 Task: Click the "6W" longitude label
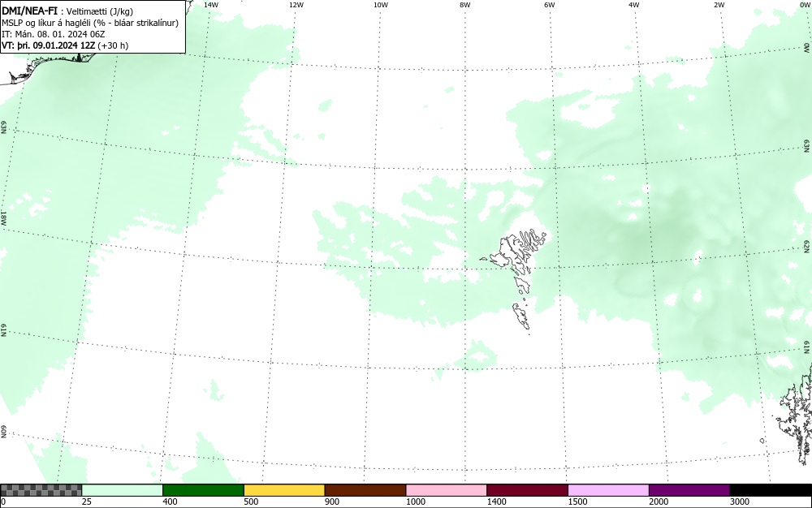550,5
